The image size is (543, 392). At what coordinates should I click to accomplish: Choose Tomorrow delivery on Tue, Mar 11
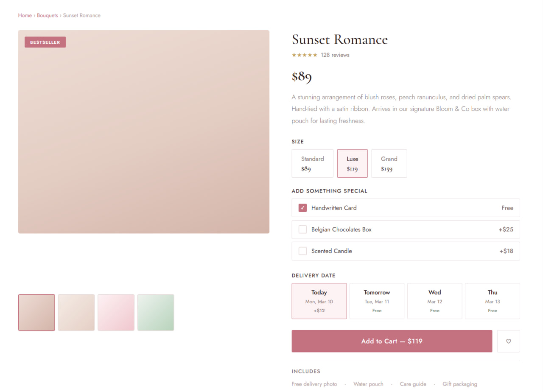click(377, 301)
